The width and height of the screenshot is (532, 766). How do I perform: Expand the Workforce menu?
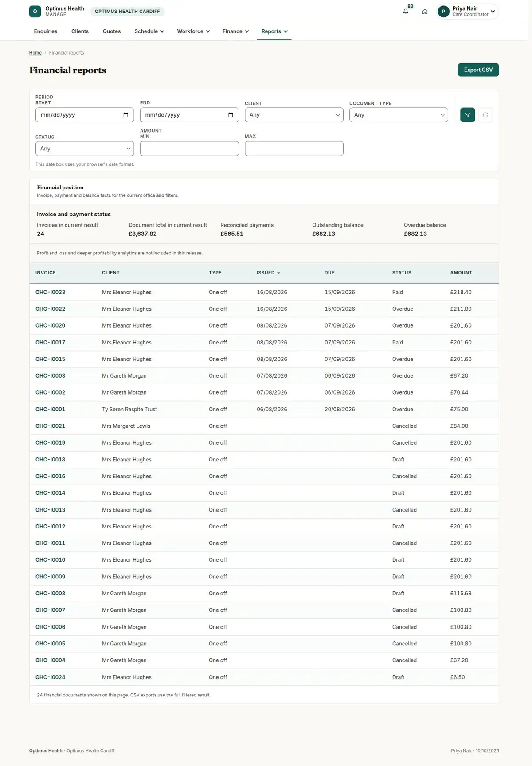coord(193,31)
